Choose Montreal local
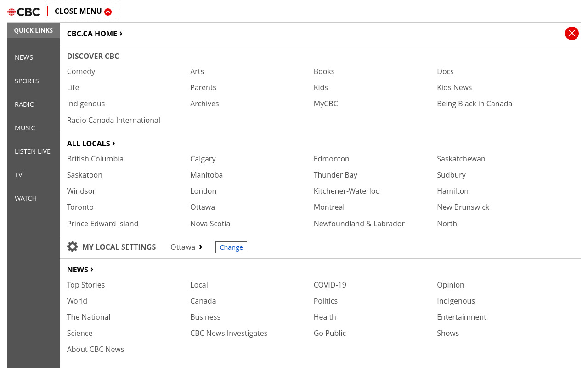 tap(329, 207)
